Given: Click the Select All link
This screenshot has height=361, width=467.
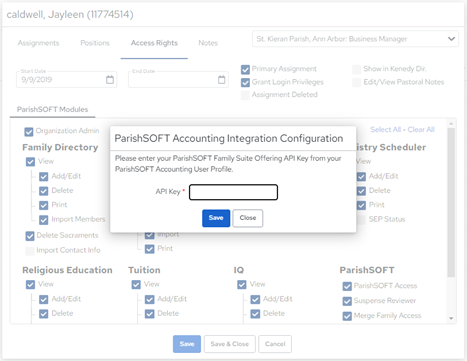Looking at the screenshot, I should [386, 129].
